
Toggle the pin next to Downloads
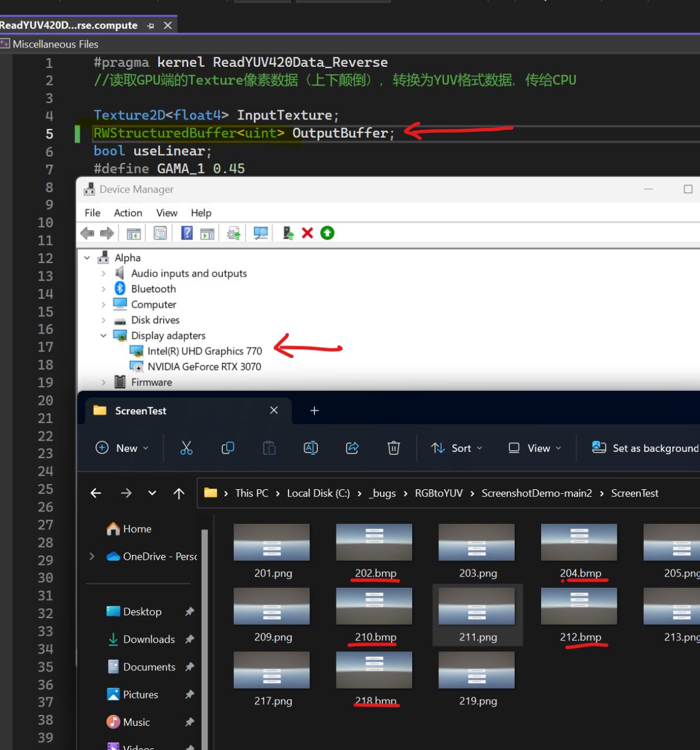pyautogui.click(x=189, y=639)
